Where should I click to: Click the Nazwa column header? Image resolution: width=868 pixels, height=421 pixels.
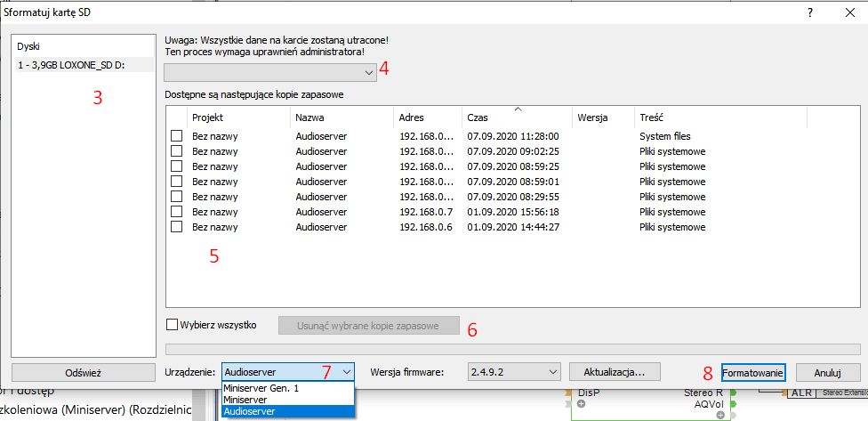(x=340, y=117)
